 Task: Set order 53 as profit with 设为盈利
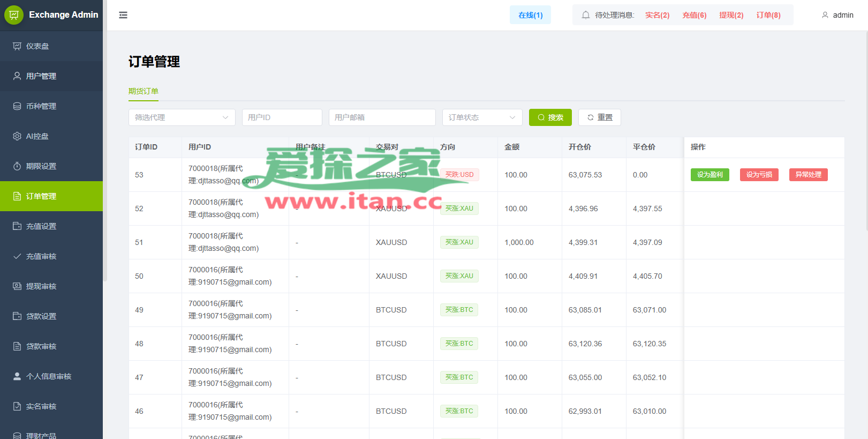tap(710, 175)
